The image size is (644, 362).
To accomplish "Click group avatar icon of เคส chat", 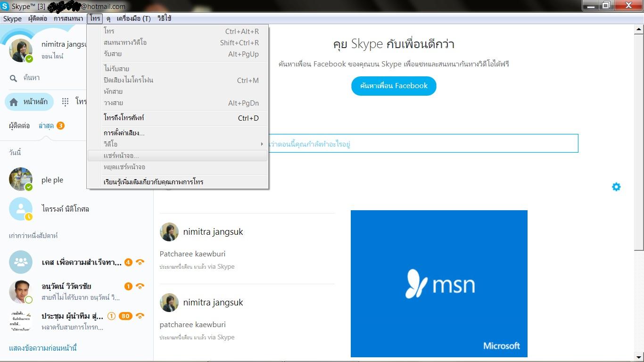I will (21, 262).
